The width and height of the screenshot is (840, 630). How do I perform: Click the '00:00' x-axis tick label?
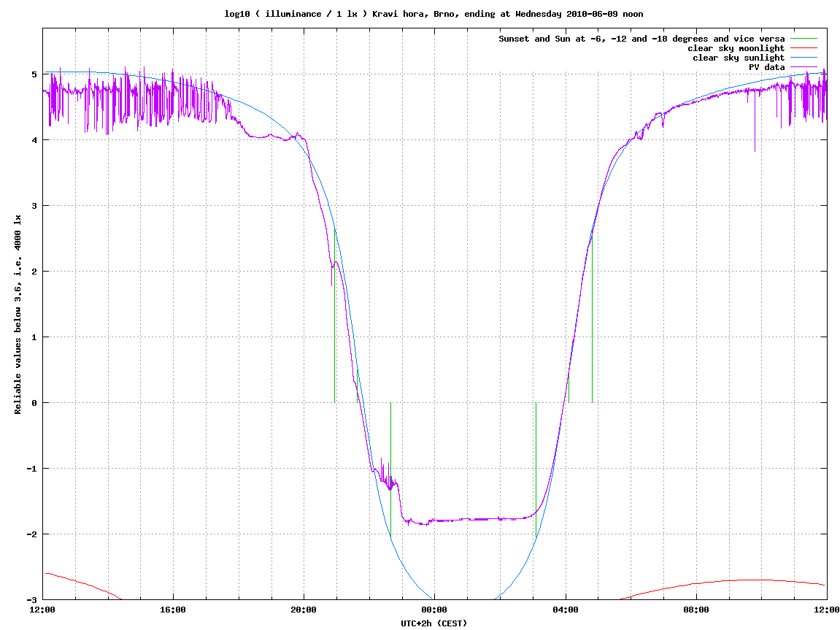(434, 610)
